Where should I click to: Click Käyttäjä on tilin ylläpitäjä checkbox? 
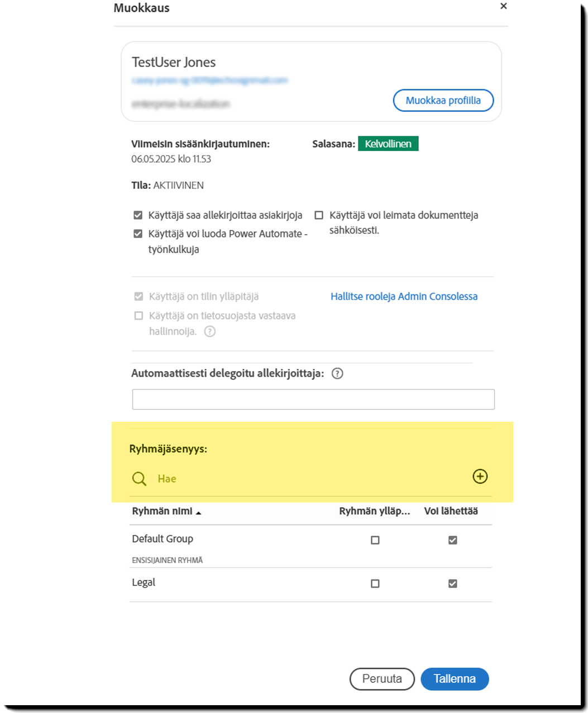coord(138,297)
